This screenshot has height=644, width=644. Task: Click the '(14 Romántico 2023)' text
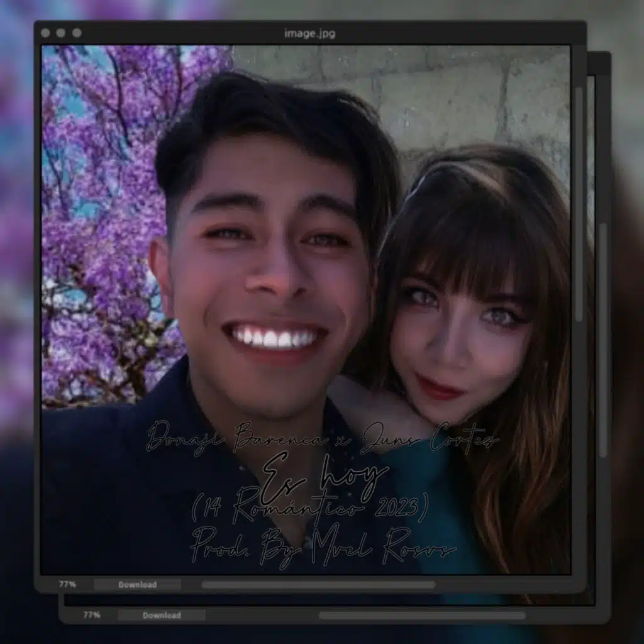point(310,508)
